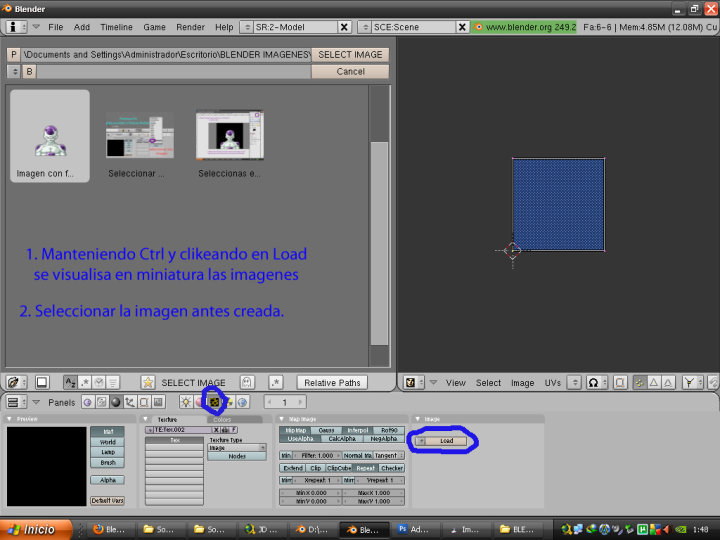Select the Texture buttons checker icon
The width and height of the screenshot is (720, 540).
(x=214, y=403)
